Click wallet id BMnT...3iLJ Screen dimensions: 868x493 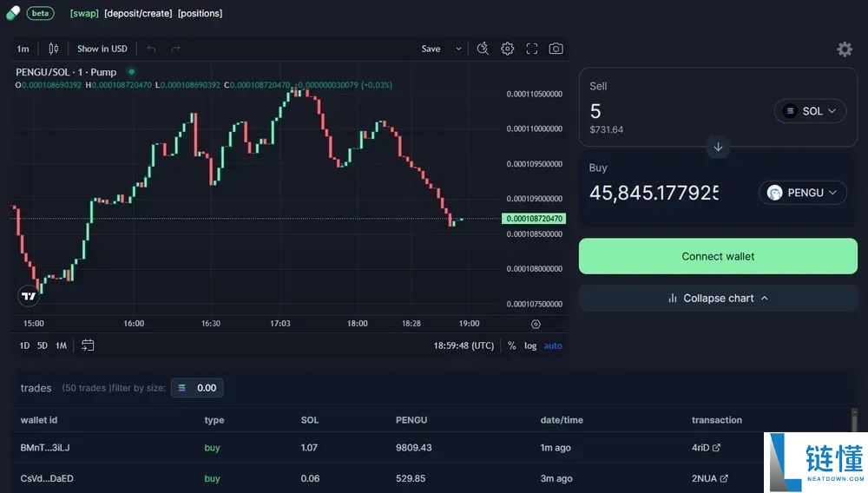click(45, 448)
